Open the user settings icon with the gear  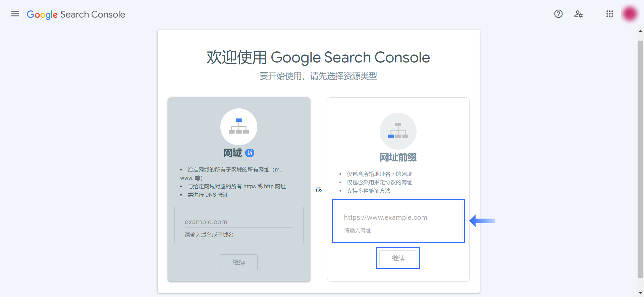pyautogui.click(x=578, y=14)
